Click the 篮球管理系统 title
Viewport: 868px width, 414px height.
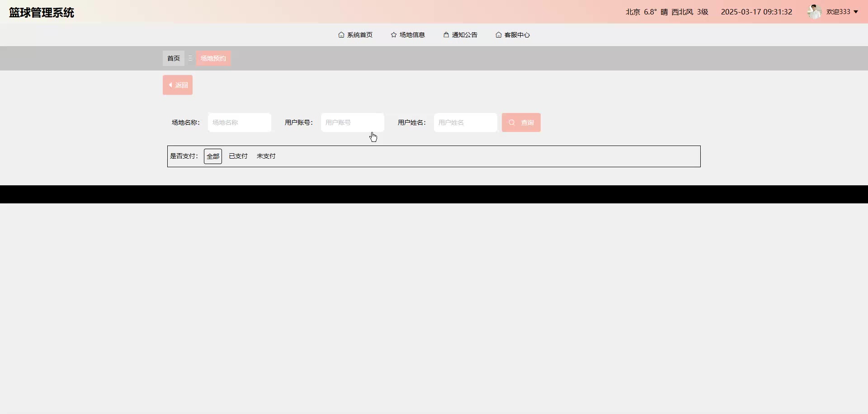click(x=42, y=13)
